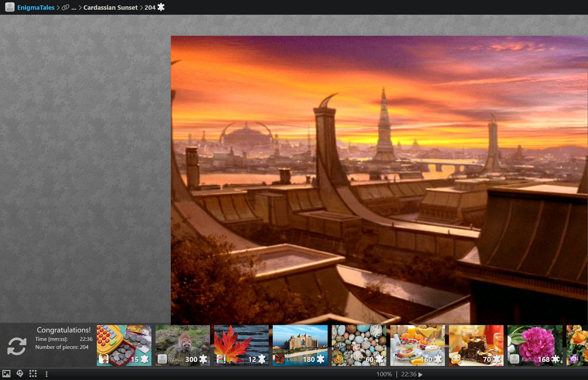Click the emoji face avatar on the Brownies thumbnail

point(456,359)
